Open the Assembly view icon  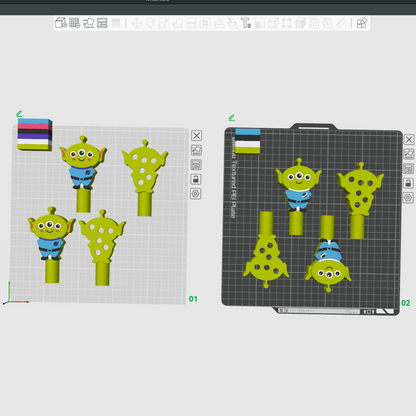click(362, 23)
